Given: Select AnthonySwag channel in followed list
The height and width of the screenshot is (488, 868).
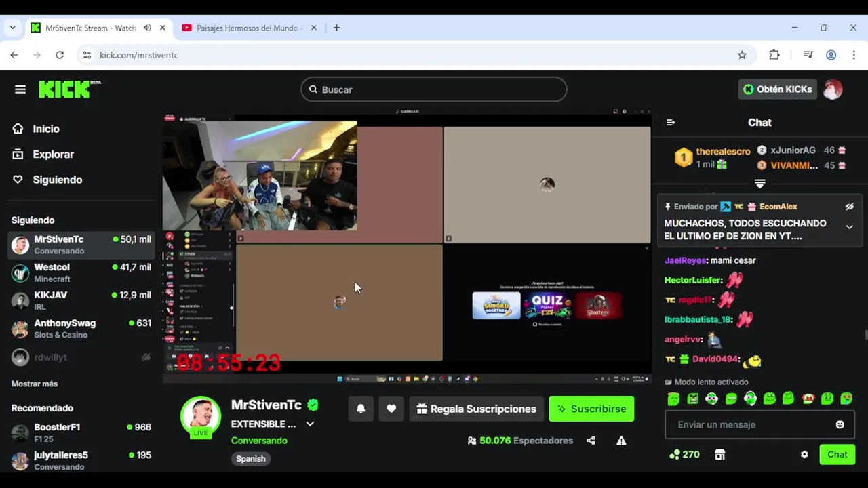Looking at the screenshot, I should 81,329.
